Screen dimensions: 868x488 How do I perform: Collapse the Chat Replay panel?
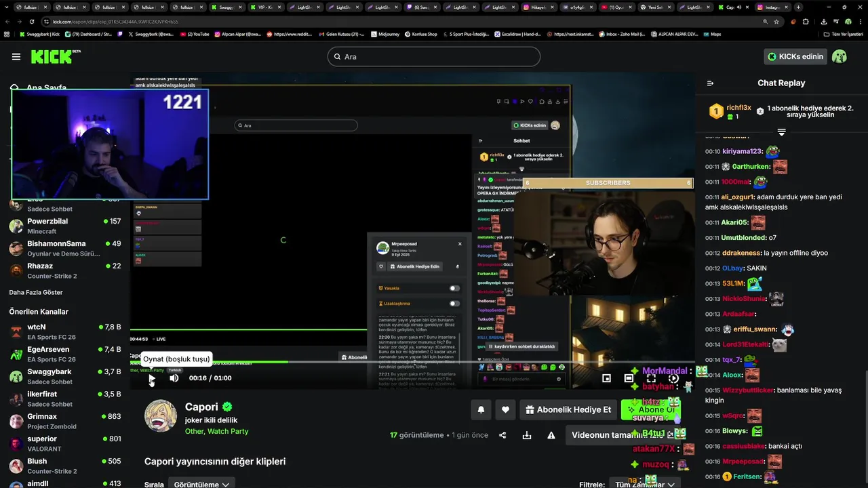[x=710, y=83]
